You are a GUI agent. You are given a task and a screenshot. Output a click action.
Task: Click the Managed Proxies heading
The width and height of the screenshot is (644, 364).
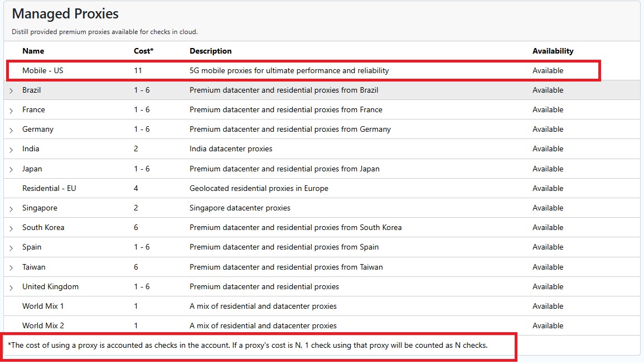point(65,14)
